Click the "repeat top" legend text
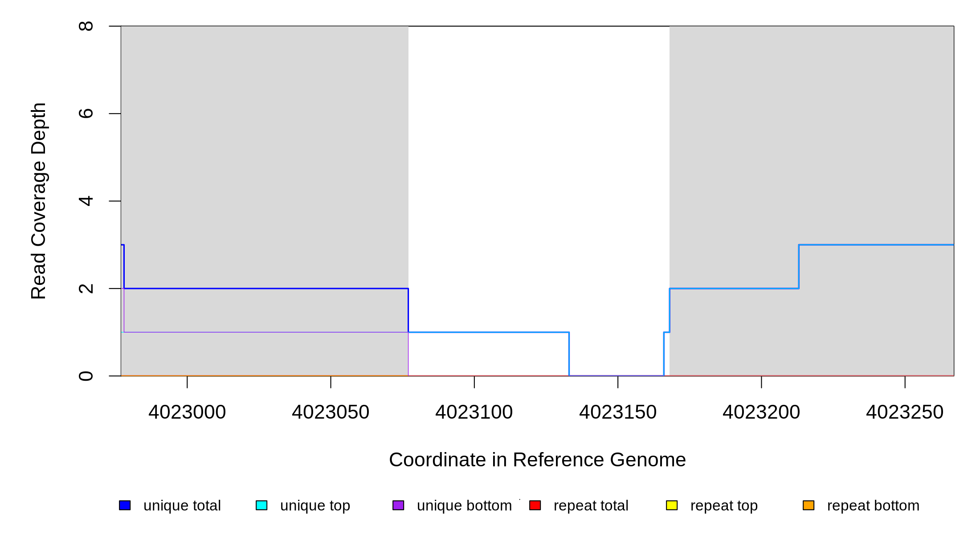 tap(724, 506)
